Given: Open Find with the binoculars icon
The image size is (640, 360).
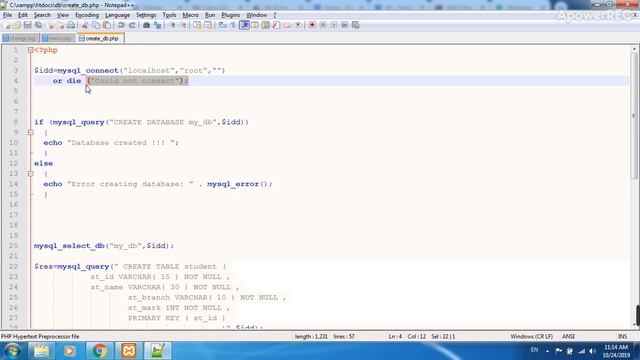Looking at the screenshot, I should tap(147, 25).
